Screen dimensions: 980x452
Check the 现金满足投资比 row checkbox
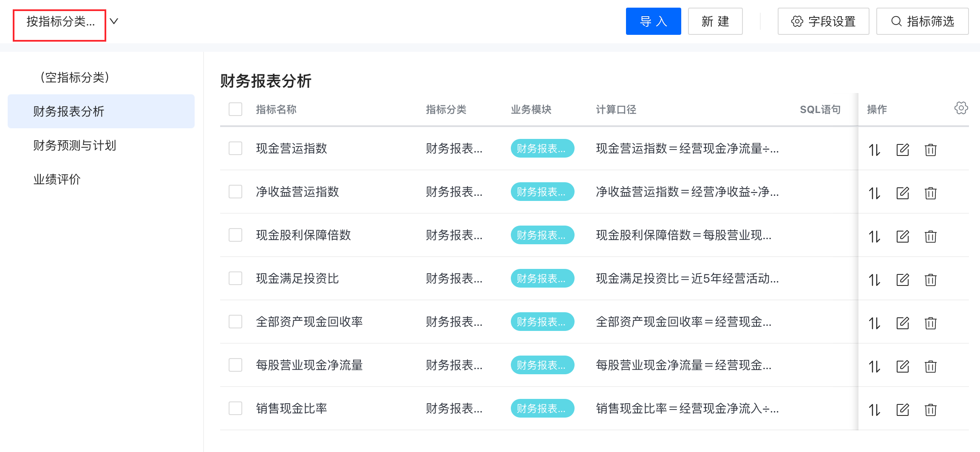(235, 278)
